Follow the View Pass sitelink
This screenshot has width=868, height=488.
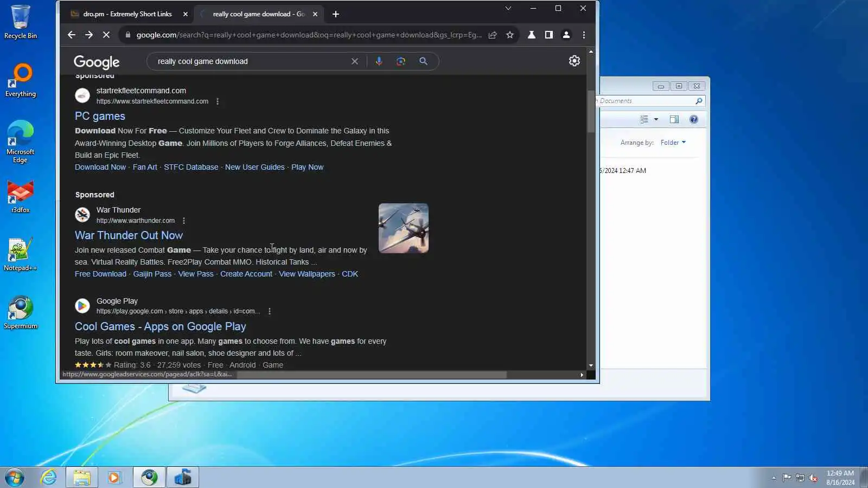[x=196, y=274]
